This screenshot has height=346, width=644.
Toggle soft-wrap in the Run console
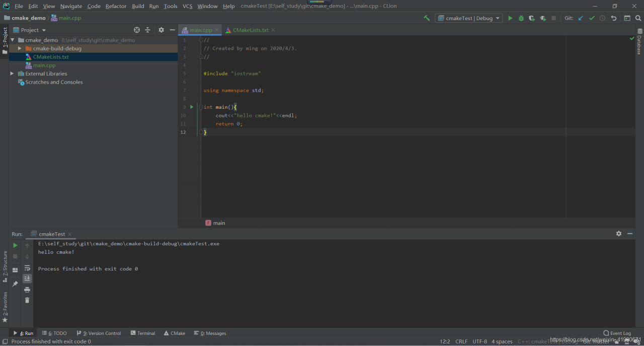27,268
